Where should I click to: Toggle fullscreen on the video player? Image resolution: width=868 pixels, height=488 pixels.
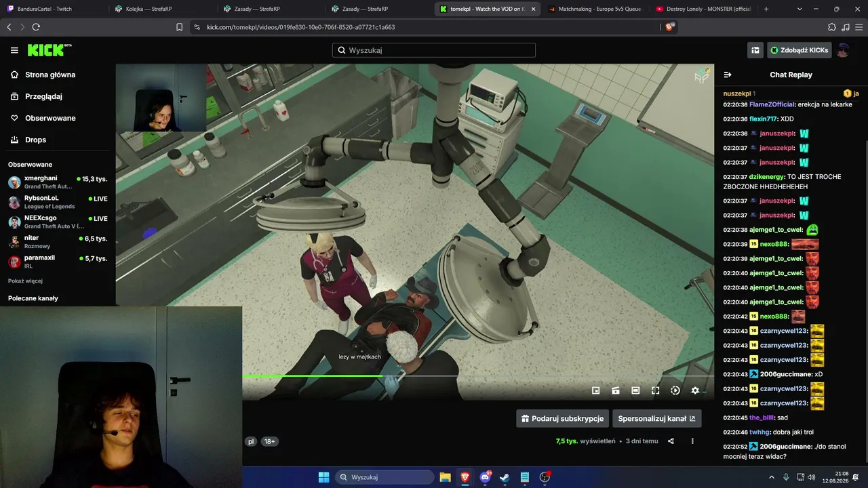[x=655, y=390]
